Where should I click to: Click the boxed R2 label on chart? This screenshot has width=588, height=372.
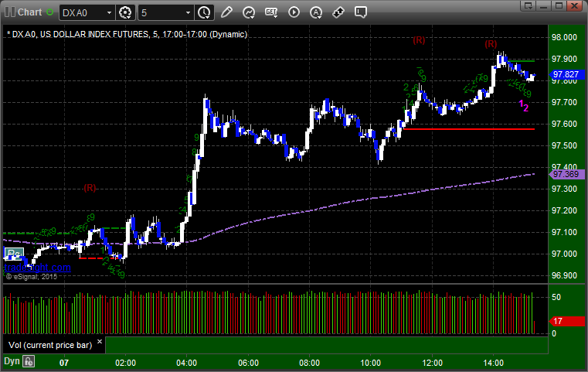click(x=14, y=254)
